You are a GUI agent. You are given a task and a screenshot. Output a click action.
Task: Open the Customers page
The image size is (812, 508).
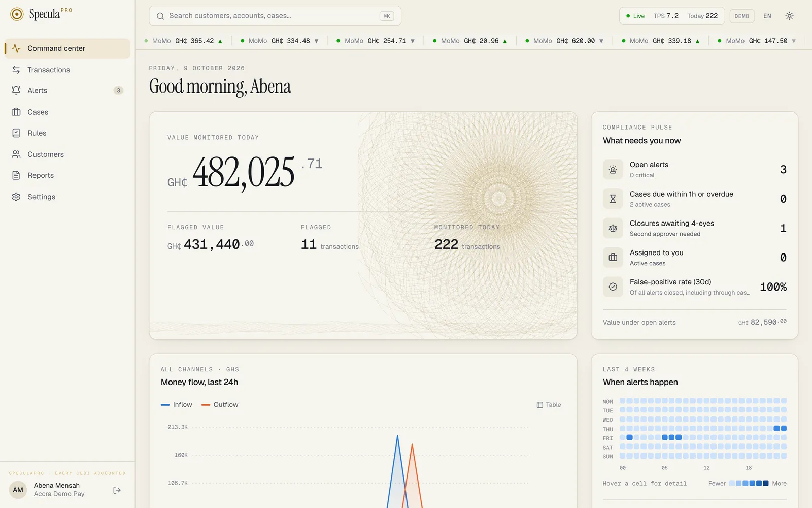point(67,154)
